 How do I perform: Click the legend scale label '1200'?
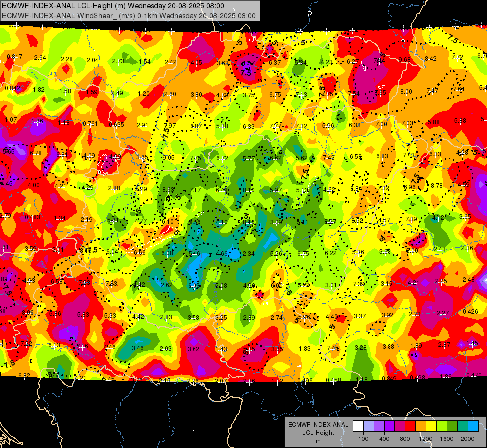tap(426, 439)
